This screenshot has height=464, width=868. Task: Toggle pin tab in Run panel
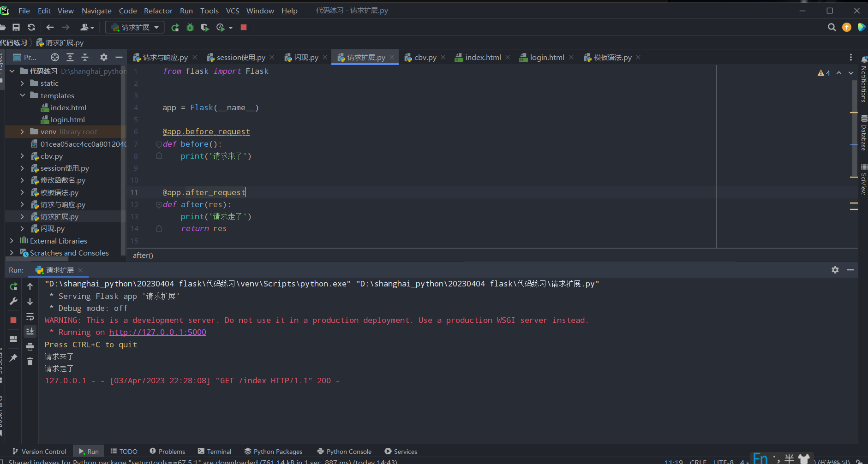coord(13,358)
